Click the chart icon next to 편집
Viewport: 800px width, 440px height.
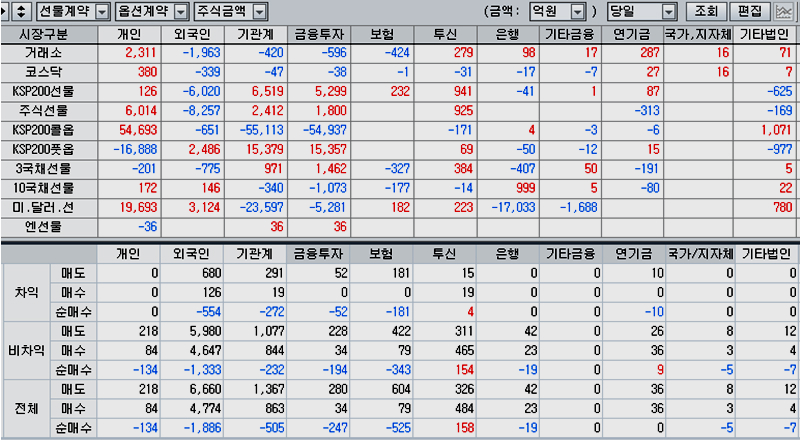pos(784,12)
